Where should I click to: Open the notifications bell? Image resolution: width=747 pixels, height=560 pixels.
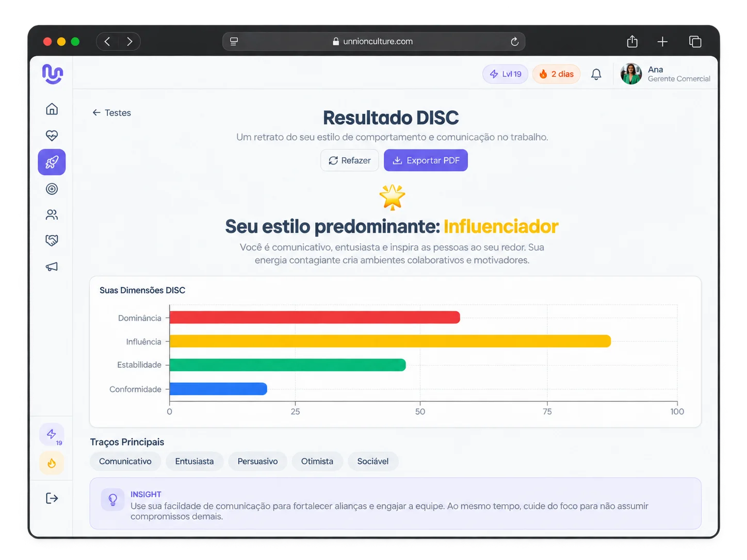596,74
